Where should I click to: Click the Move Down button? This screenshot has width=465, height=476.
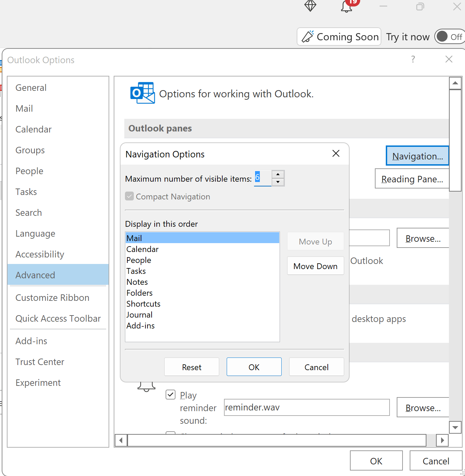click(x=315, y=266)
